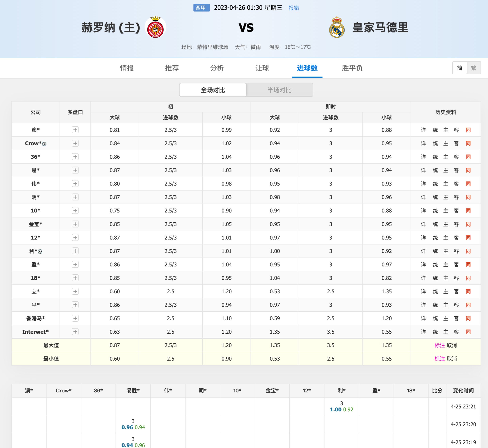Switch to Simplified Chinese (简)
This screenshot has width=488, height=448.
460,68
